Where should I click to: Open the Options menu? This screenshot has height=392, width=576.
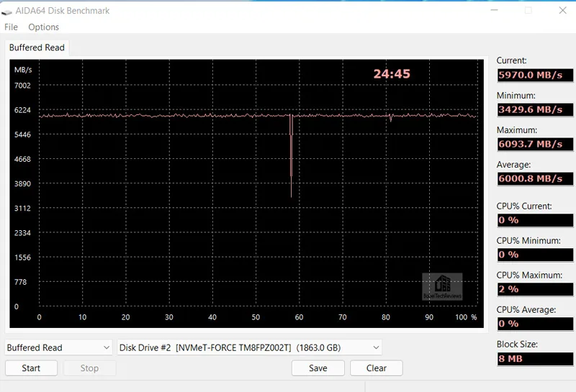43,27
